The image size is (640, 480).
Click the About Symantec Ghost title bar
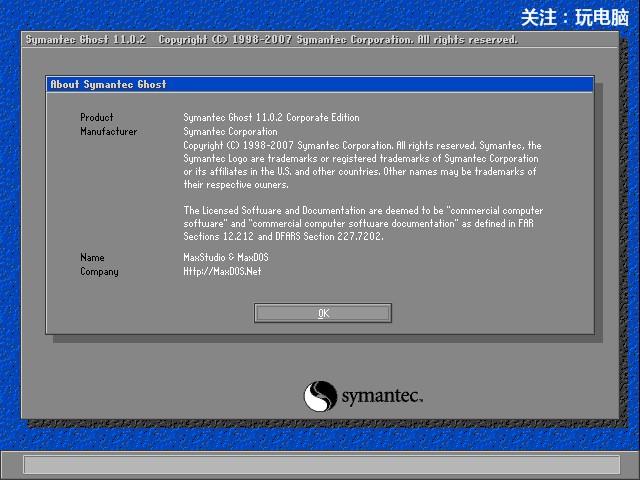(320, 84)
